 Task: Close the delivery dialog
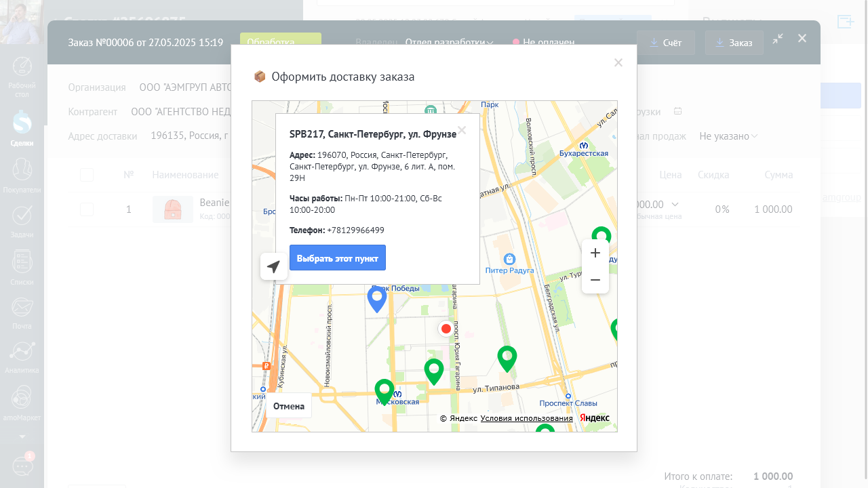point(618,63)
